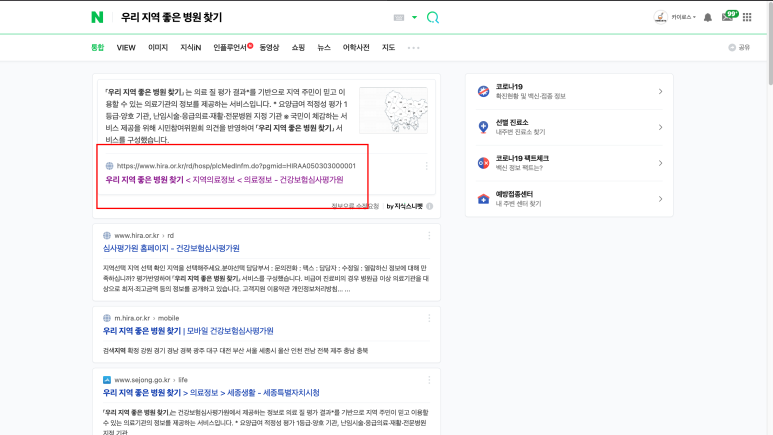Click the 공유 share button

click(739, 47)
